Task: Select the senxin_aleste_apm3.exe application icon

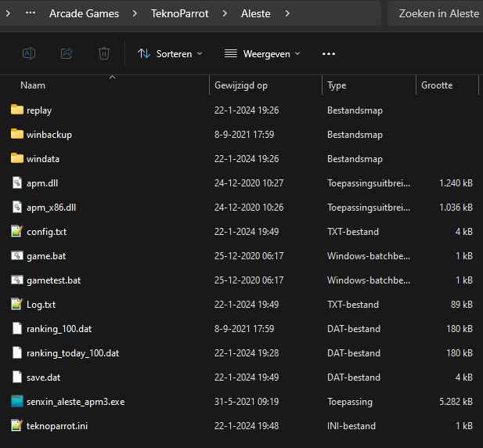Action: pyautogui.click(x=17, y=402)
